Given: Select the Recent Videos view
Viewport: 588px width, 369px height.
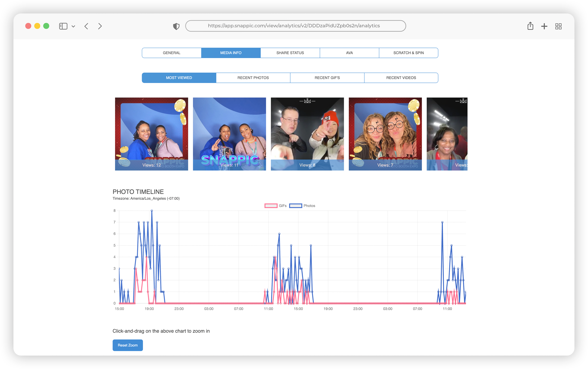Looking at the screenshot, I should (401, 78).
